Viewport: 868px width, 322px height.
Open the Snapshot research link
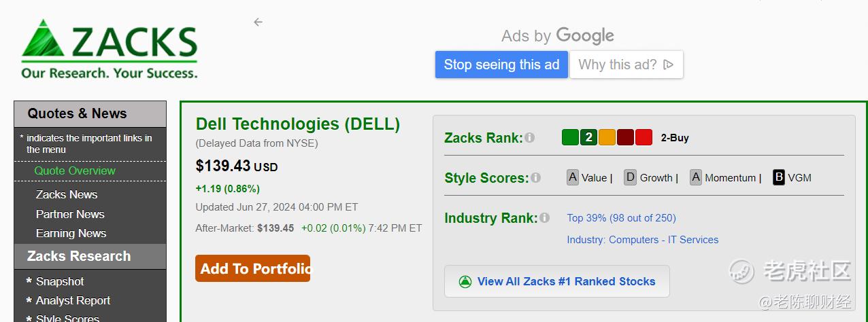(60, 281)
